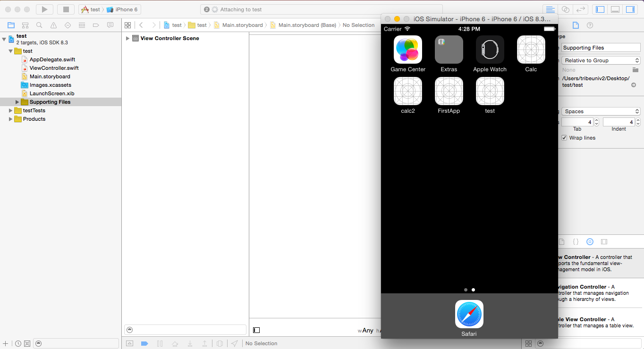644x349 pixels.
Task: Open Safari in the simulator dock
Action: click(469, 314)
